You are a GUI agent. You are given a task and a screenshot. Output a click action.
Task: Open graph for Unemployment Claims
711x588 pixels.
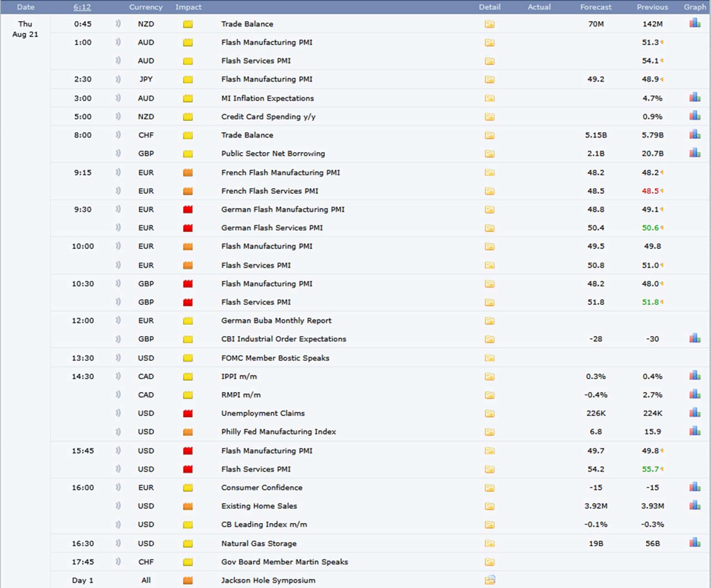pyautogui.click(x=694, y=413)
